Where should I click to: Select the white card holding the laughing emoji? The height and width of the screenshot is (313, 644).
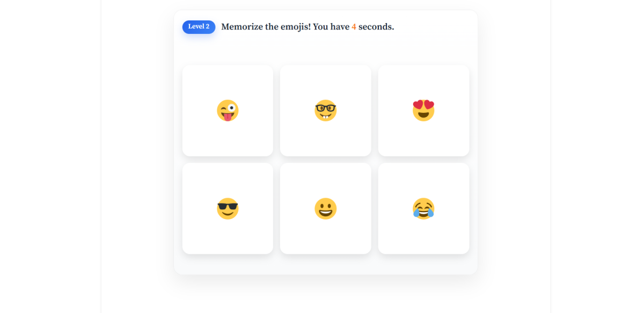423,208
